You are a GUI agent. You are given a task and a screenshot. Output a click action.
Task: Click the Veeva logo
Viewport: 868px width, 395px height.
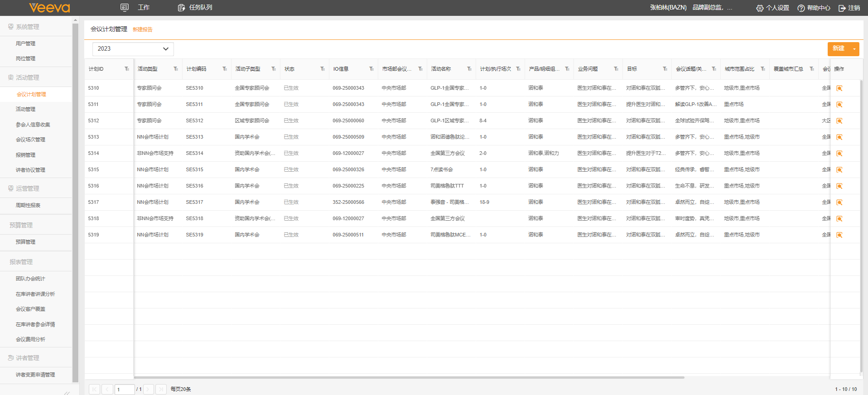pyautogui.click(x=49, y=8)
